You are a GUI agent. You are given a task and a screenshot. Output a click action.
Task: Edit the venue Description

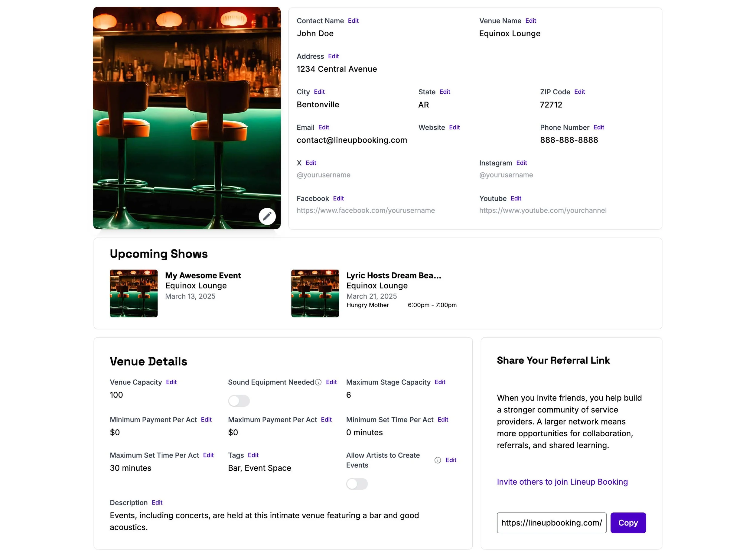pos(157,502)
